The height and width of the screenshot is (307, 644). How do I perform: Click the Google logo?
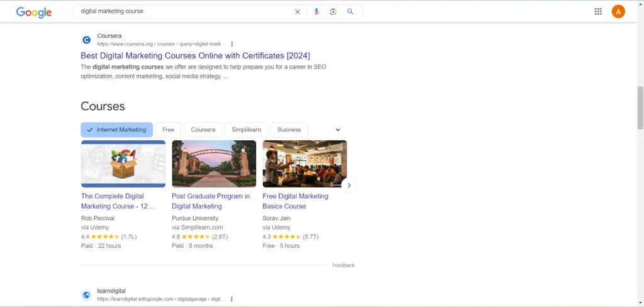pyautogui.click(x=34, y=13)
